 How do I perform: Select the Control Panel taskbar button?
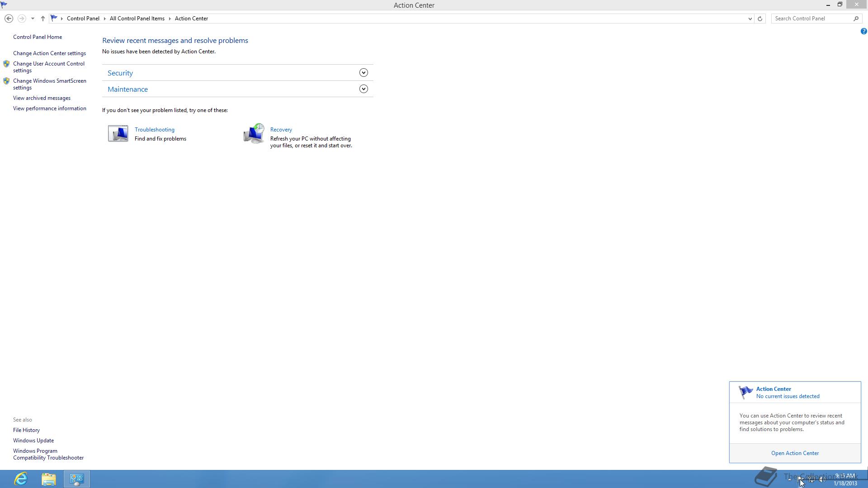(x=76, y=479)
